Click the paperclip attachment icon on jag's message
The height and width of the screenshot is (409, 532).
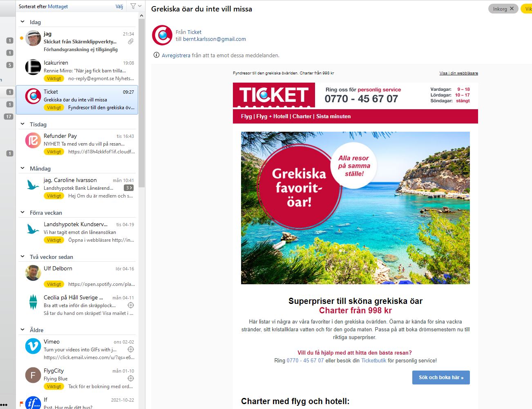[x=131, y=41]
